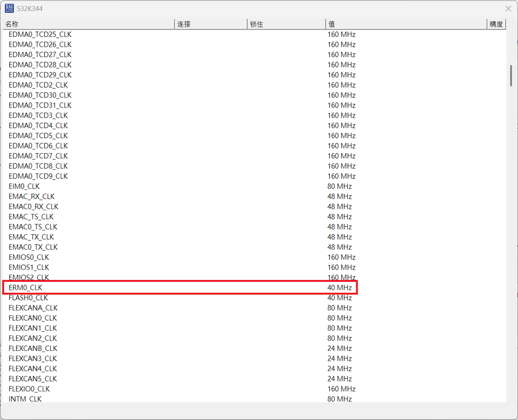Sort by the 名称 column header
This screenshot has height=420, width=518.
tap(89, 24)
